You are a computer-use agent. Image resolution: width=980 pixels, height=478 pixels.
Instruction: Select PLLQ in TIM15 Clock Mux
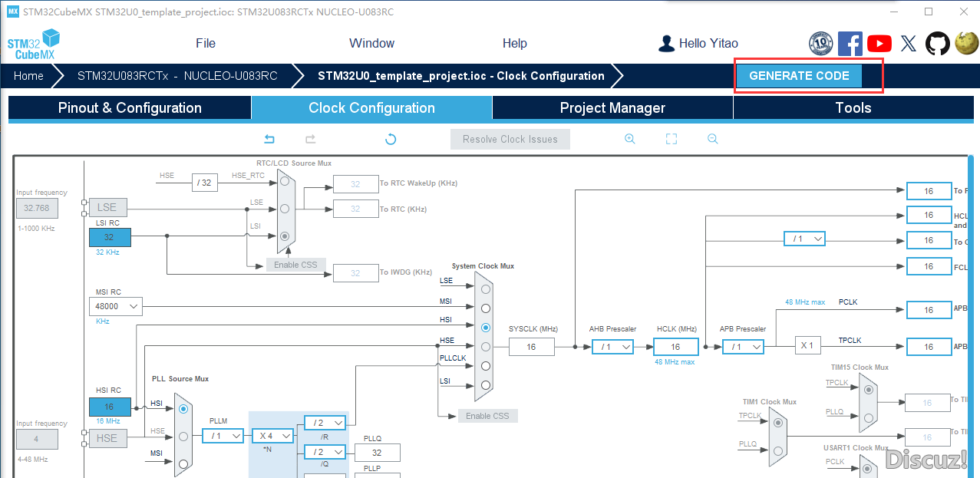[x=868, y=417]
